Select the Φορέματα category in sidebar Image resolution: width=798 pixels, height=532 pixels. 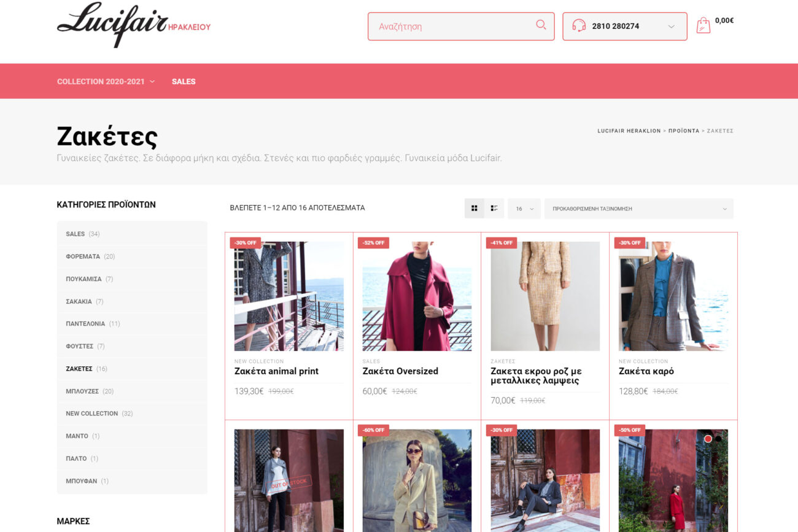tap(83, 256)
